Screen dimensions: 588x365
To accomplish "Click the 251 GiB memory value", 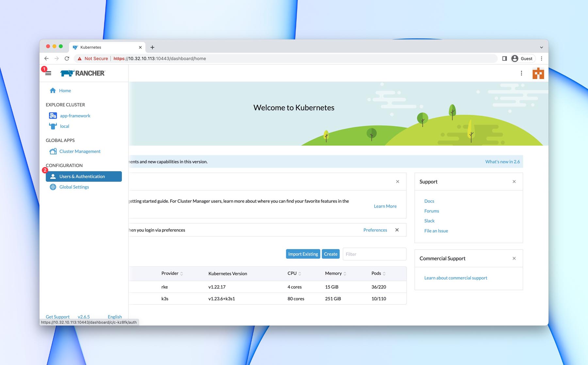I will (x=333, y=299).
